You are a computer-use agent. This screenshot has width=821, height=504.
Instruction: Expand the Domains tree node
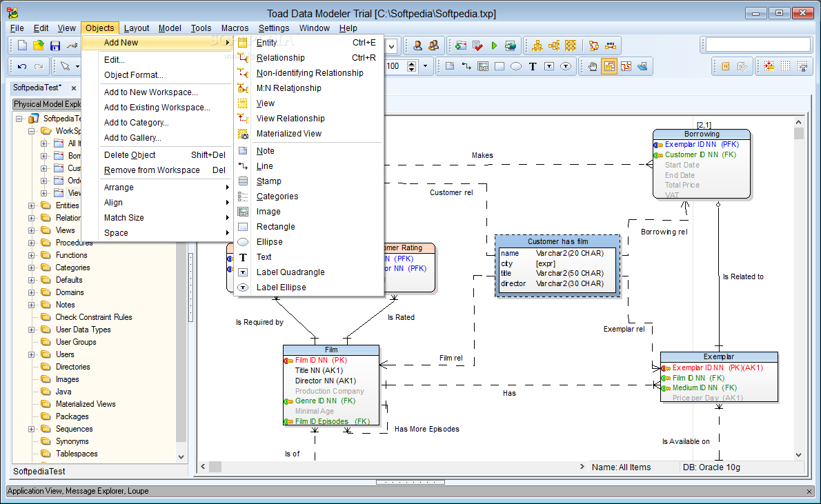32,292
